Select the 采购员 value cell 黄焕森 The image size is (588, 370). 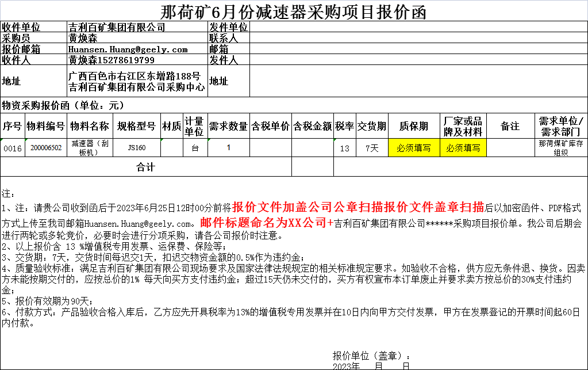pyautogui.click(x=137, y=38)
